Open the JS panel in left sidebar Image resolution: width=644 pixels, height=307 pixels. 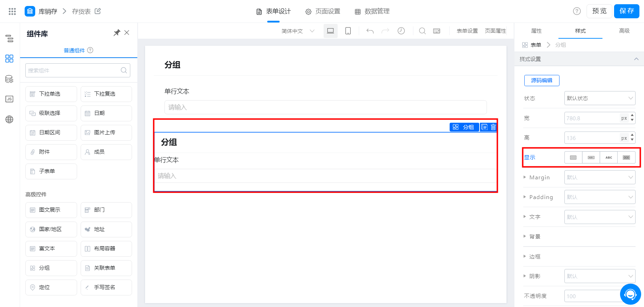[10, 99]
